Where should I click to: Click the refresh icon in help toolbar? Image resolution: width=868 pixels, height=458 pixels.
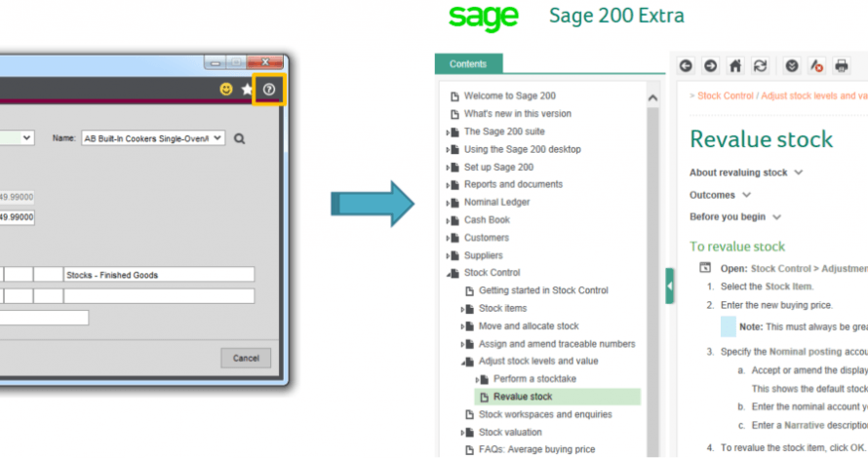click(760, 66)
